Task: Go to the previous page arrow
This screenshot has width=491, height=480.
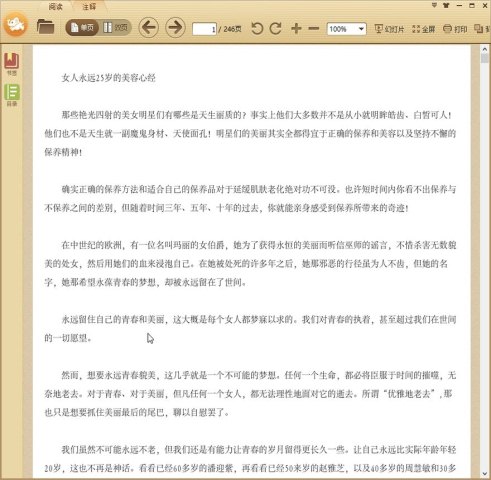Action: pos(148,27)
